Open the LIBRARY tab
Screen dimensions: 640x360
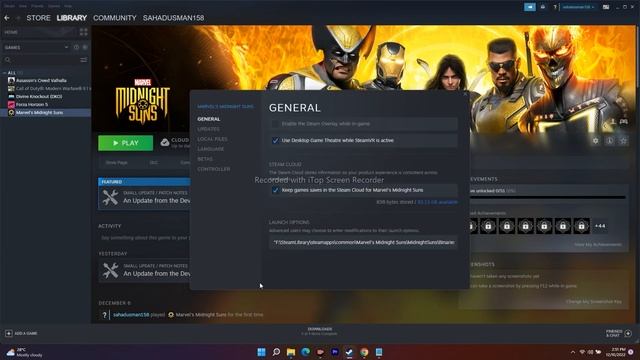pos(71,18)
